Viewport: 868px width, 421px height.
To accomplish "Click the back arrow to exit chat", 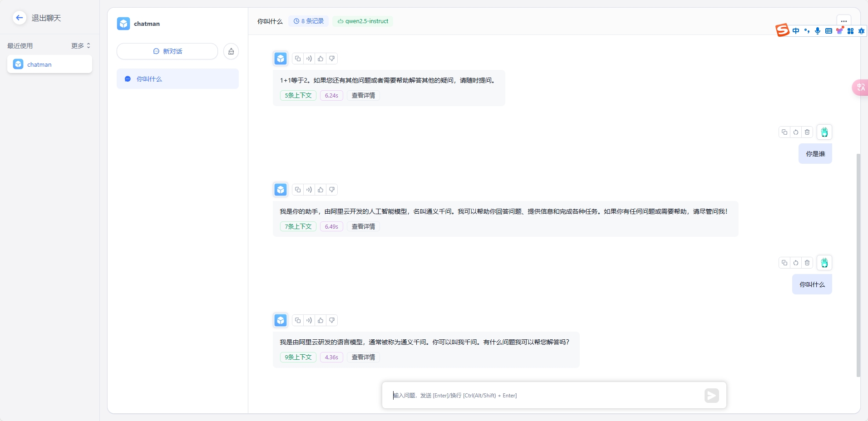I will 19,18.
